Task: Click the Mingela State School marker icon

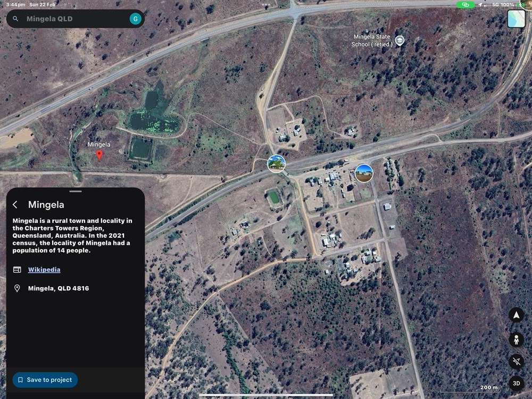Action: tap(400, 40)
